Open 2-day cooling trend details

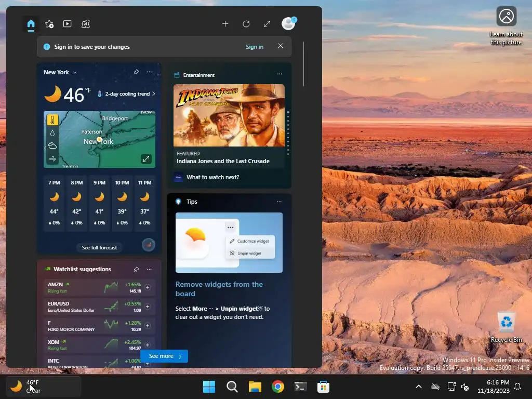pyautogui.click(x=127, y=94)
